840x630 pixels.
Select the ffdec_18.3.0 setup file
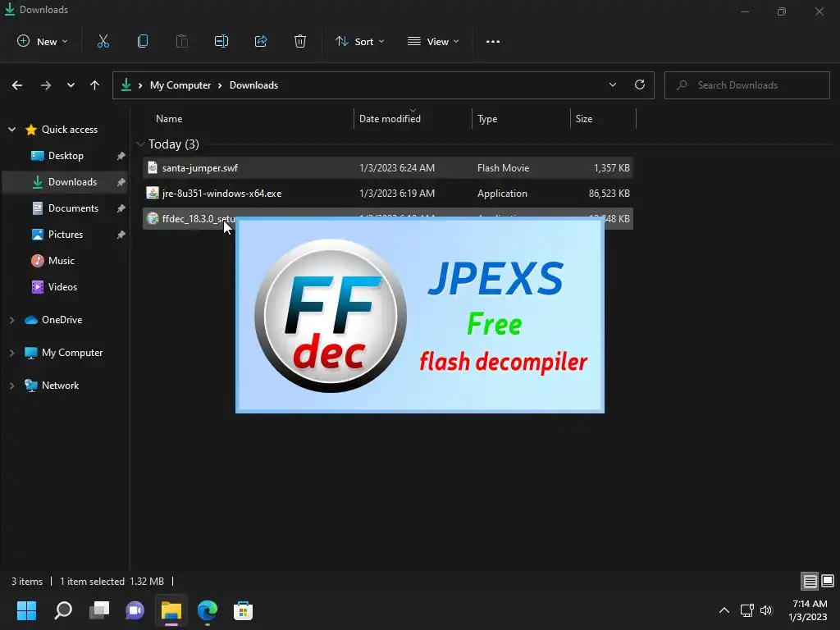[388, 218]
